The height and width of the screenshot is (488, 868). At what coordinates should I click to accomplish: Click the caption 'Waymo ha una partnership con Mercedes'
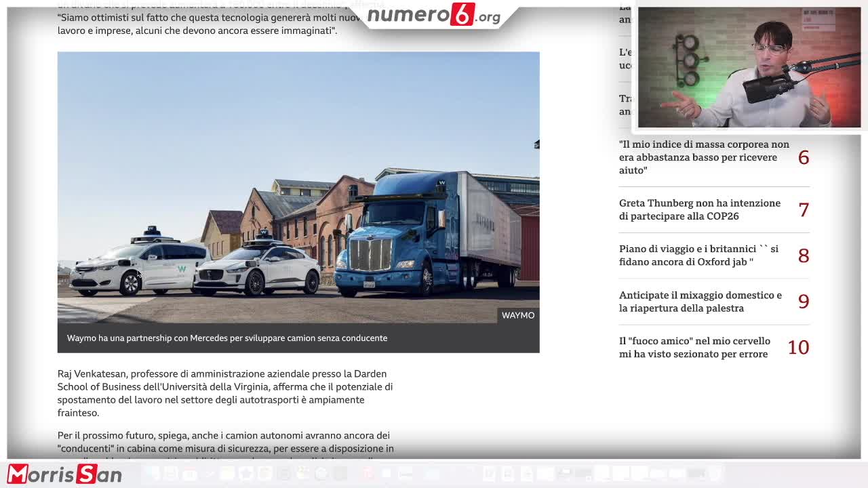227,338
